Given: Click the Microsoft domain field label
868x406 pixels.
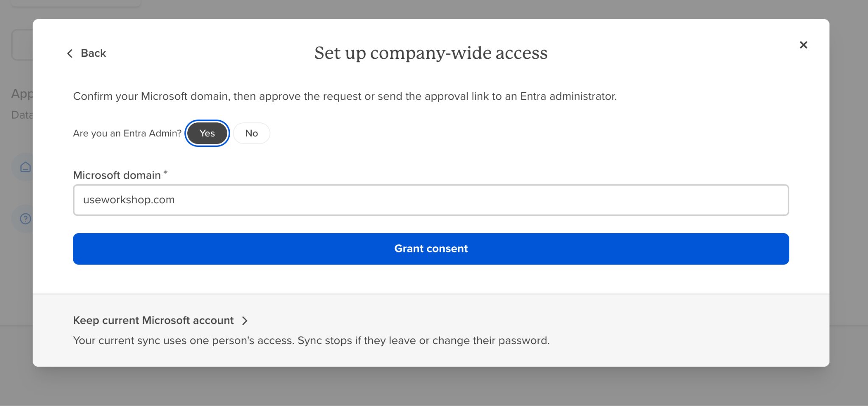Looking at the screenshot, I should click(x=117, y=175).
